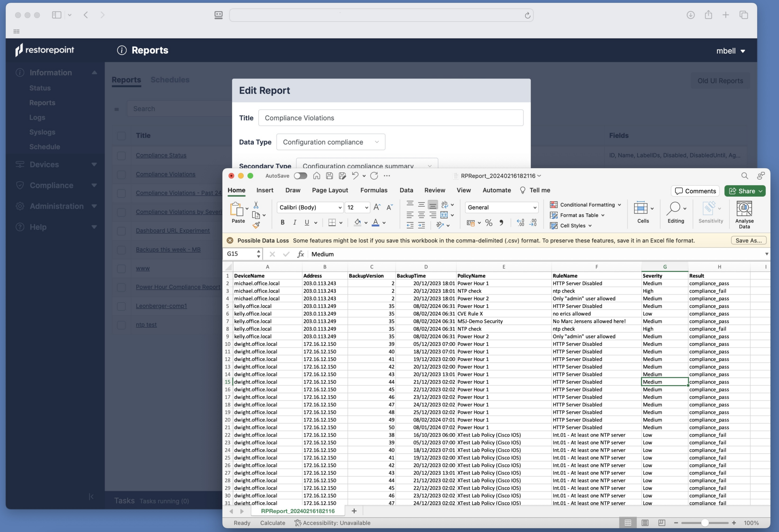Tick the checkbox beside ntp test
Image resolution: width=779 pixels, height=532 pixels.
(x=122, y=325)
